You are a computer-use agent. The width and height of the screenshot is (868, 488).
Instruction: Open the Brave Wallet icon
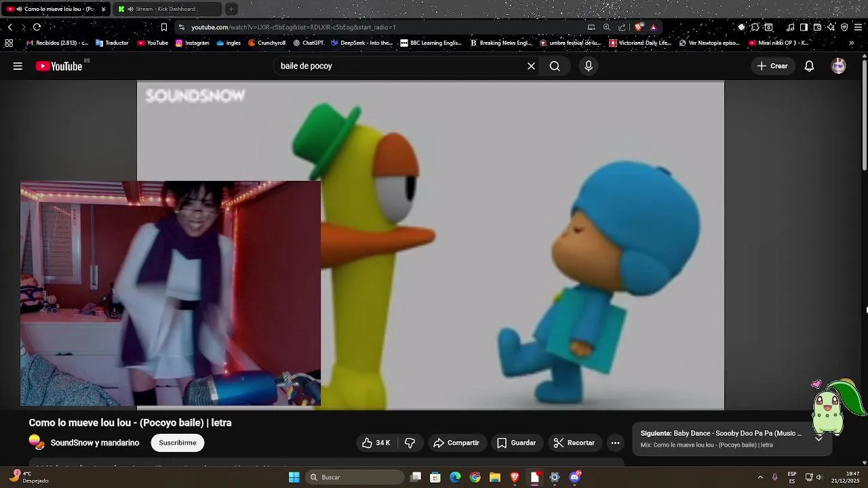click(817, 27)
